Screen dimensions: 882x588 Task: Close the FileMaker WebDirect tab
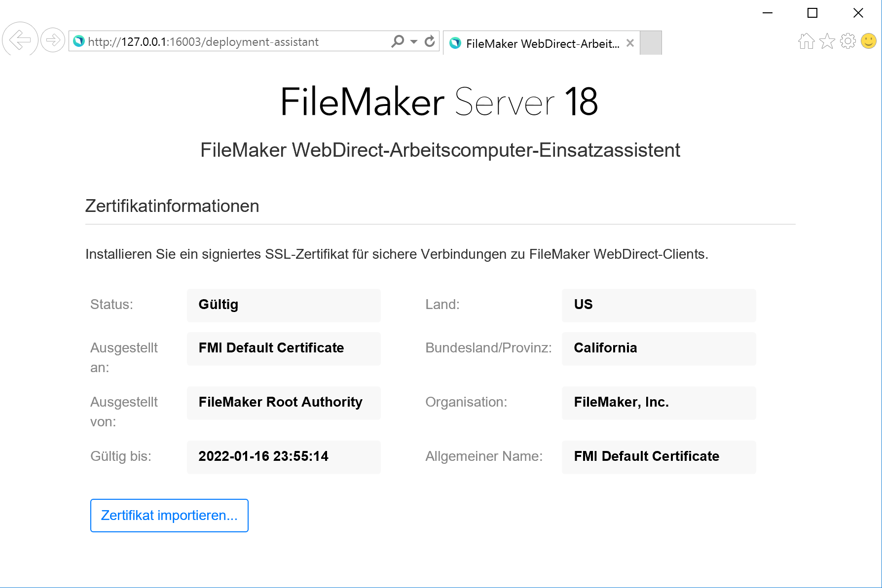(x=630, y=43)
